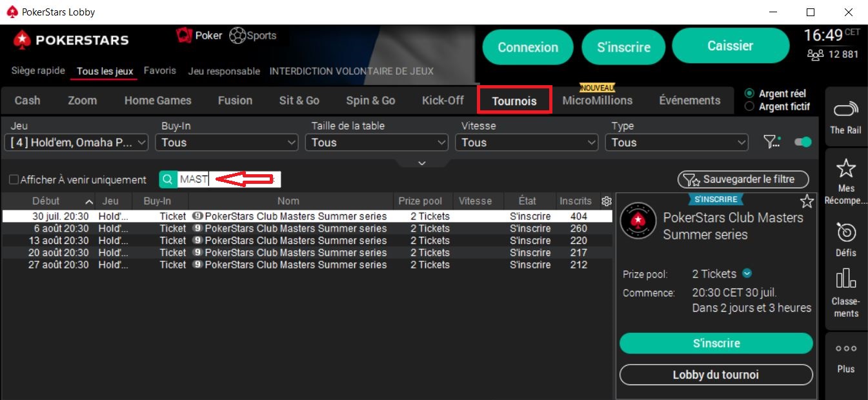Viewport: 868px width, 400px height.
Task: Click the PokerStars Lobby title bar icon
Action: click(x=11, y=12)
